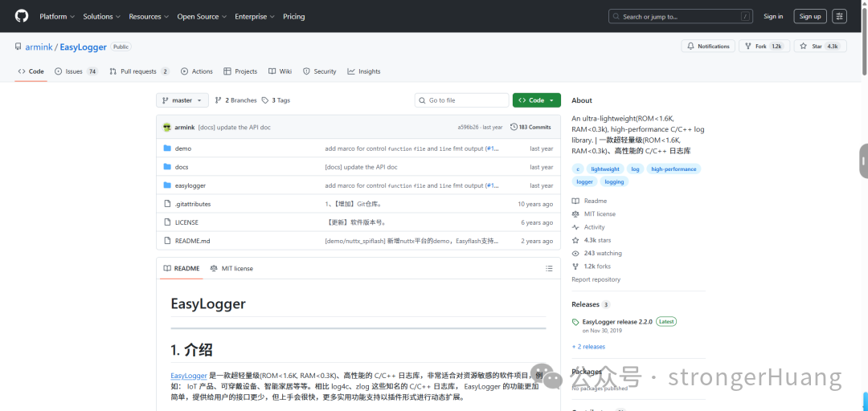Click the Sign up button
Screen dimensions: 868x411
click(810, 16)
